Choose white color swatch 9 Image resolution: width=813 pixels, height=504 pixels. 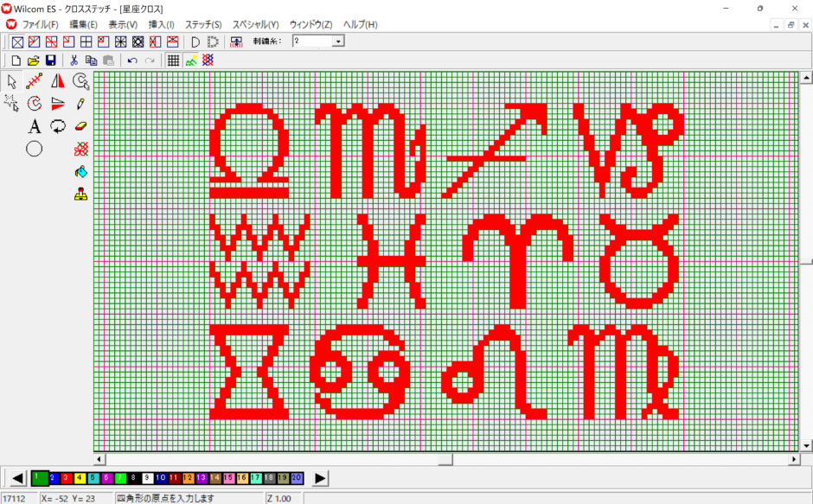point(147,478)
